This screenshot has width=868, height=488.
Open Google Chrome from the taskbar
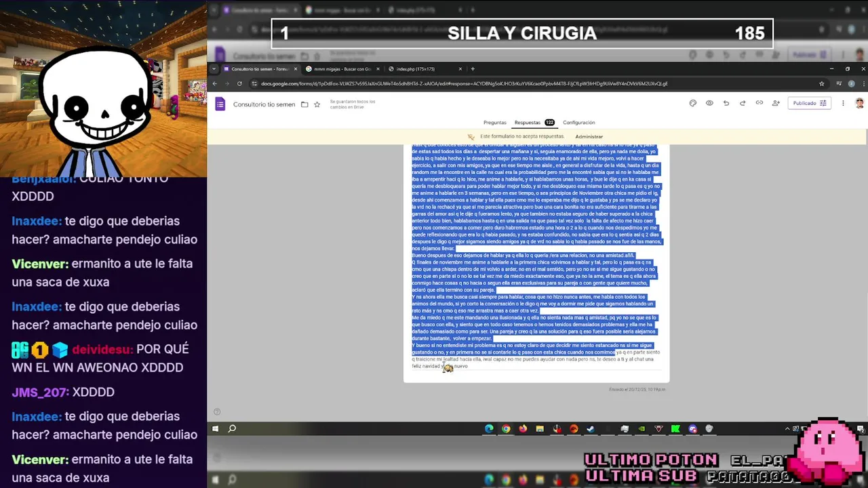click(x=506, y=428)
